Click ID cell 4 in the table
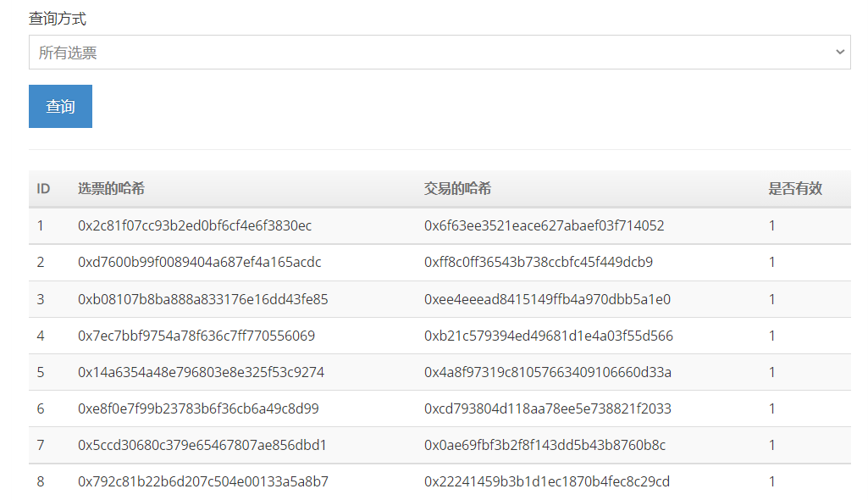 pos(41,336)
